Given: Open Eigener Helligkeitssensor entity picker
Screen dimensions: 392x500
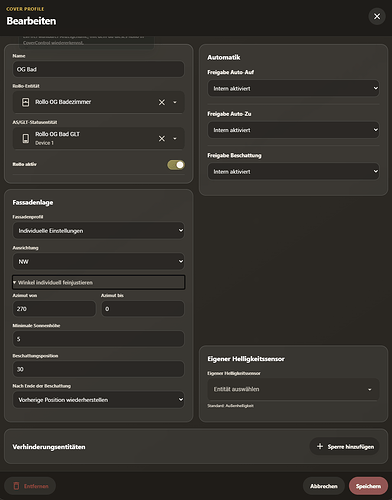Looking at the screenshot, I should coord(293,389).
